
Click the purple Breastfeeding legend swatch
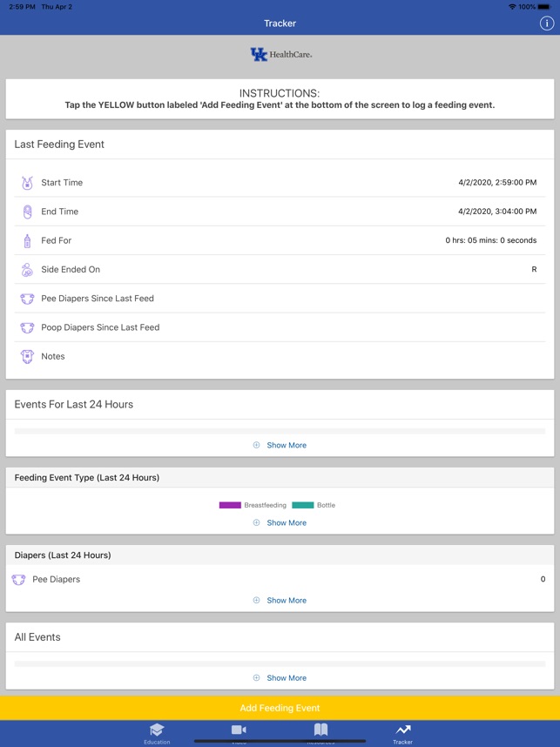pyautogui.click(x=230, y=505)
